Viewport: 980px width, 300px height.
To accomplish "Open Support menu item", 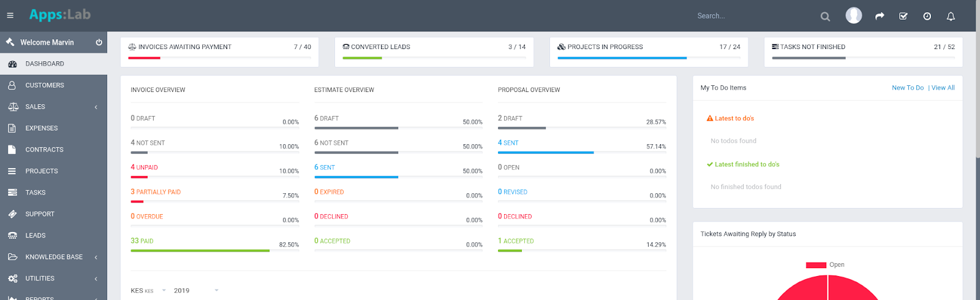I will coord(53,214).
